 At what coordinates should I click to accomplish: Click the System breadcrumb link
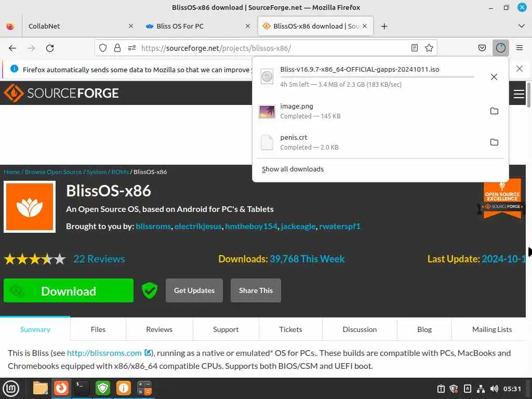96,172
